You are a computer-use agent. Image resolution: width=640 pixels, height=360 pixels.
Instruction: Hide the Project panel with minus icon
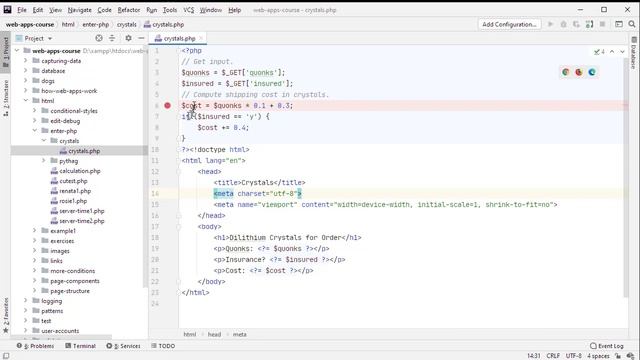pyautogui.click(x=141, y=38)
